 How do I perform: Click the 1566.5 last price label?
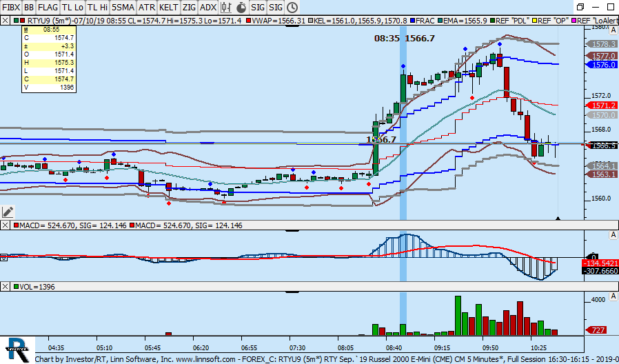click(602, 145)
